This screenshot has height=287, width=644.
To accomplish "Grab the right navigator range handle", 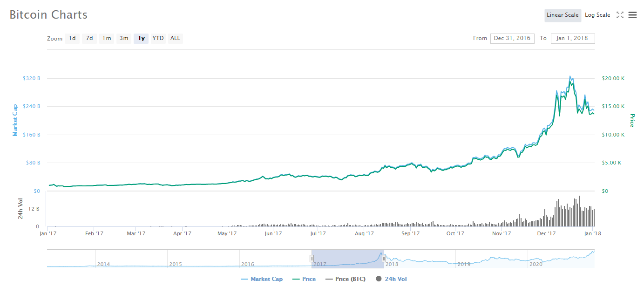I will (384, 259).
